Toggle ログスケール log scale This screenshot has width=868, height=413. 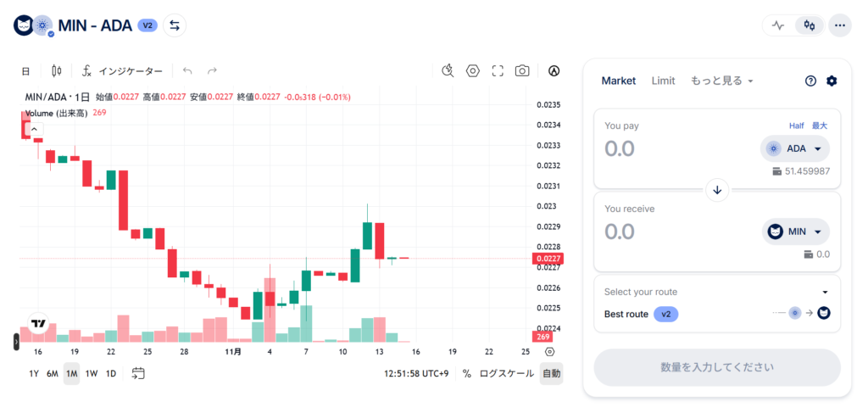pos(506,373)
